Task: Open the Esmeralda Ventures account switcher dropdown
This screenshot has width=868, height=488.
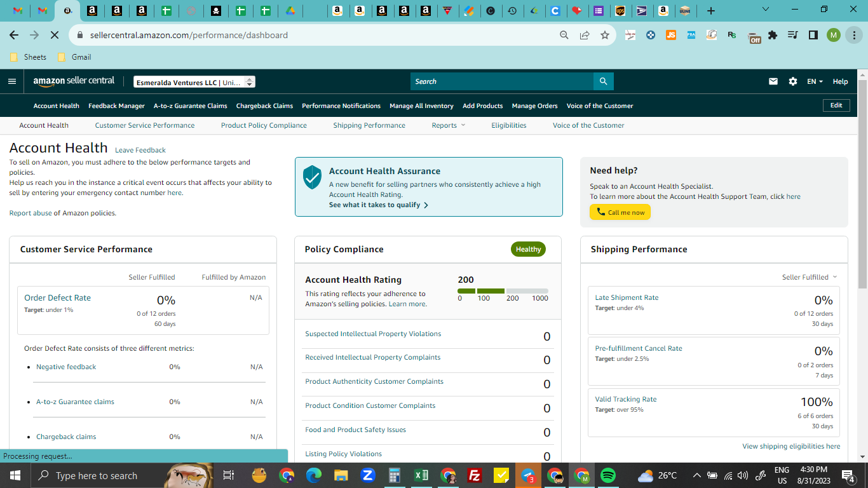Action: point(194,82)
